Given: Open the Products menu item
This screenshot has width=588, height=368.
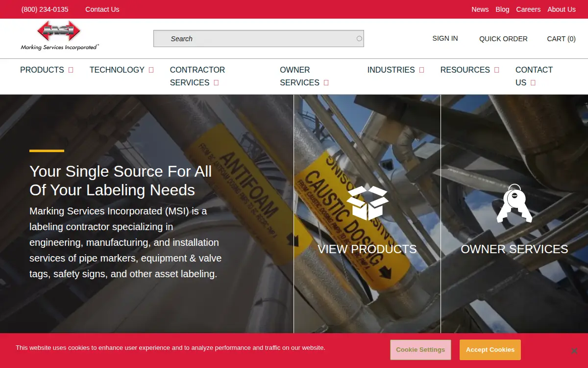Looking at the screenshot, I should (x=42, y=70).
